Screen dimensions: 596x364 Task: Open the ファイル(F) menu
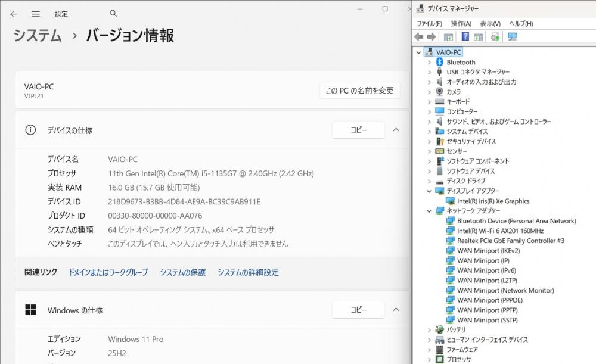[429, 24]
